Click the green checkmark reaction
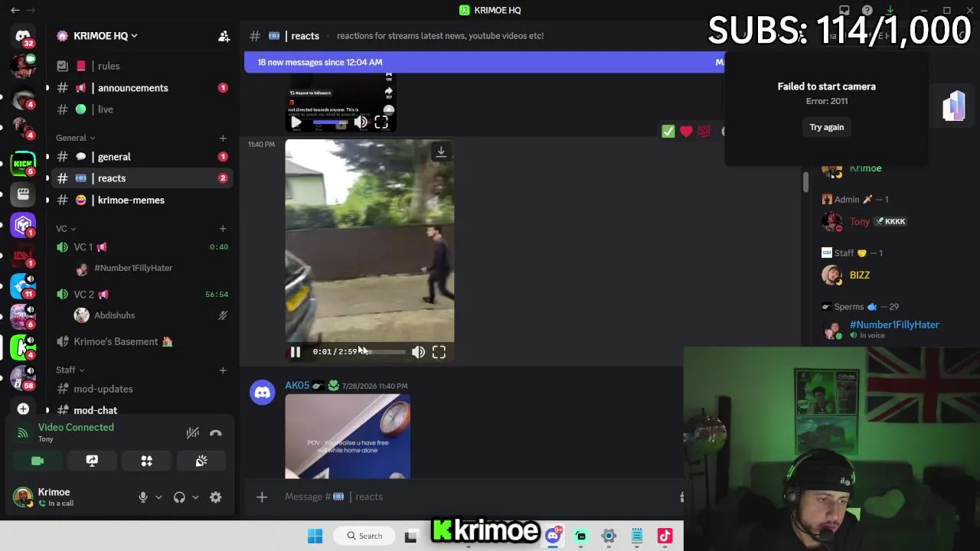 [668, 132]
